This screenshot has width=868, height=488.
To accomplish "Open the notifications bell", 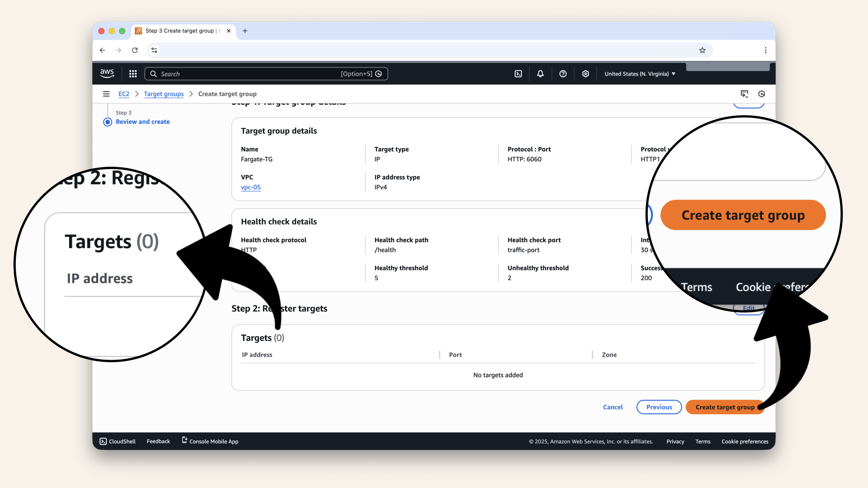I will tap(540, 74).
